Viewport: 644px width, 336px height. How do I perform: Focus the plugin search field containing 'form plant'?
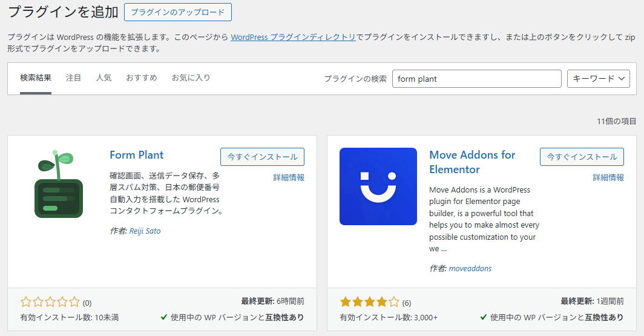pos(477,79)
